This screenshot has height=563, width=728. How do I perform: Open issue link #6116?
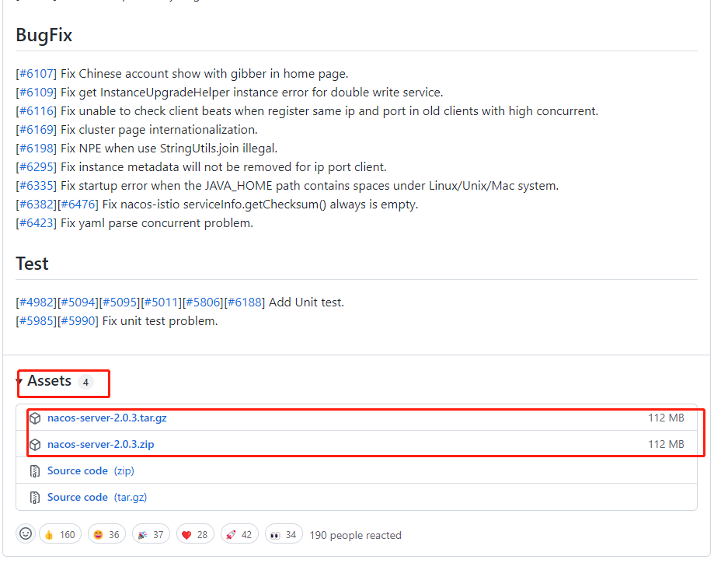tap(37, 111)
